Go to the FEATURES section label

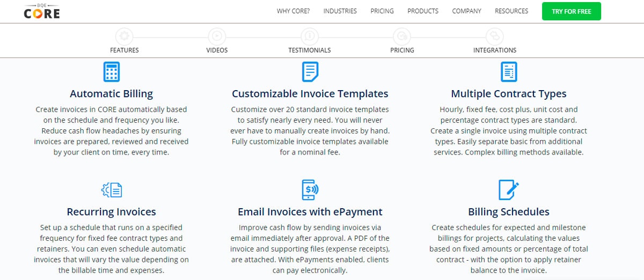click(x=125, y=50)
